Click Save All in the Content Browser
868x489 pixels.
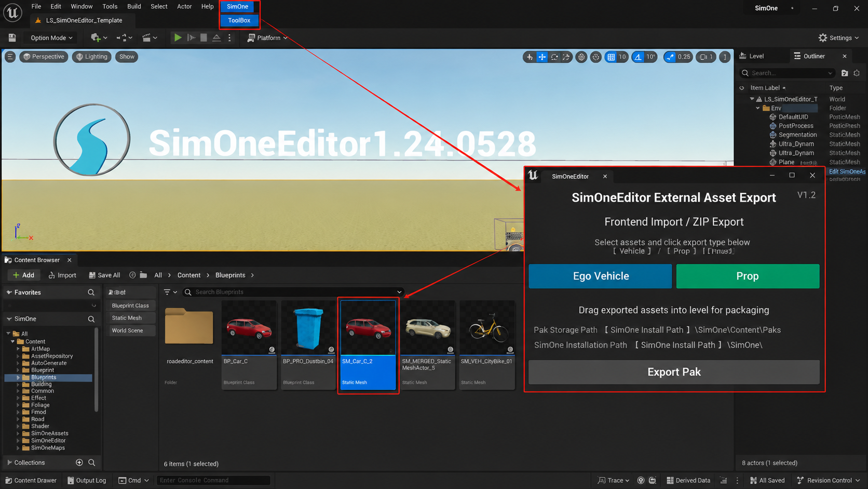point(104,275)
